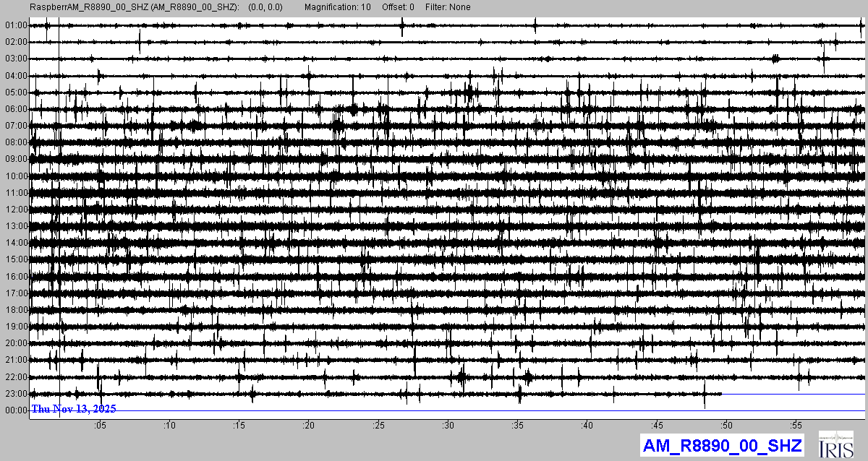Select the 10:00 hour trace label
Viewport: 868px width, 461px height.
(15, 176)
